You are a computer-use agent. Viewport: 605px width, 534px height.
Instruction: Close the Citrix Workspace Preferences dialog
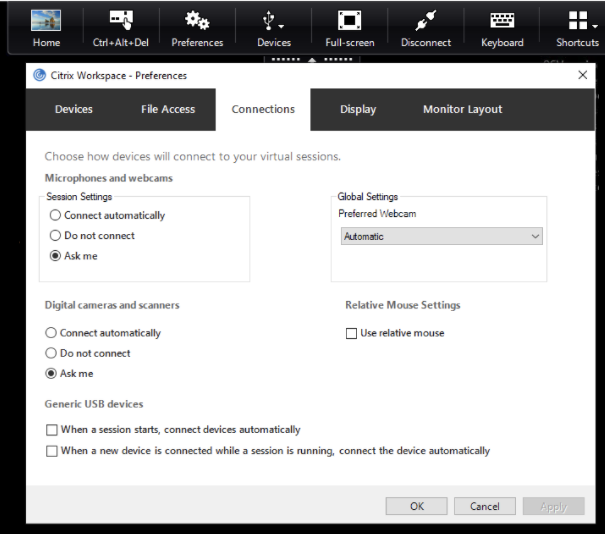(583, 75)
